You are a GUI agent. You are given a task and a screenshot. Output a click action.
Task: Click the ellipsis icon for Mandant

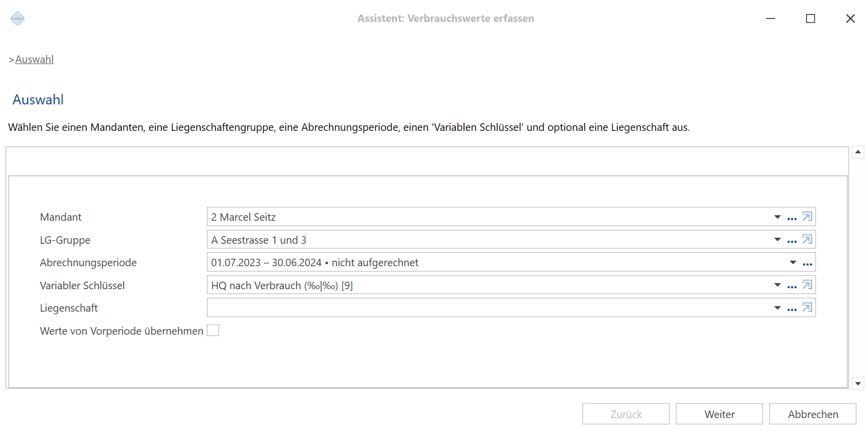[792, 219]
